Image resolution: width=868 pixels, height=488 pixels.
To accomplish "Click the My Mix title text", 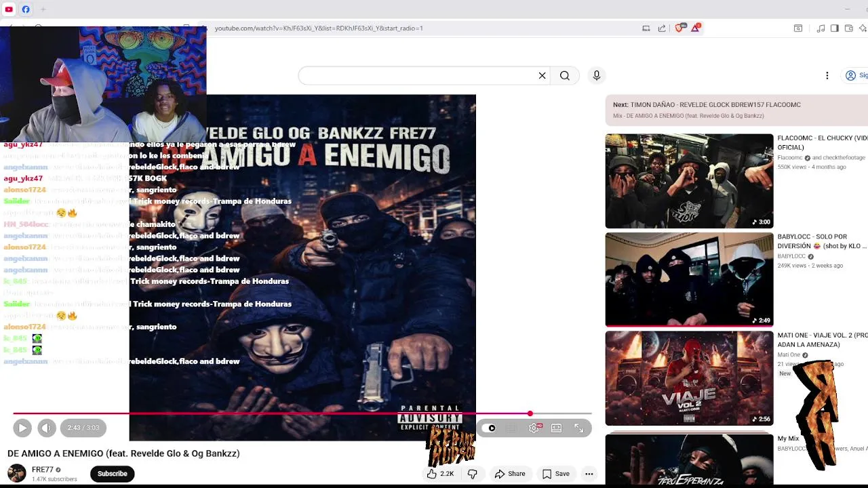I will point(788,439).
